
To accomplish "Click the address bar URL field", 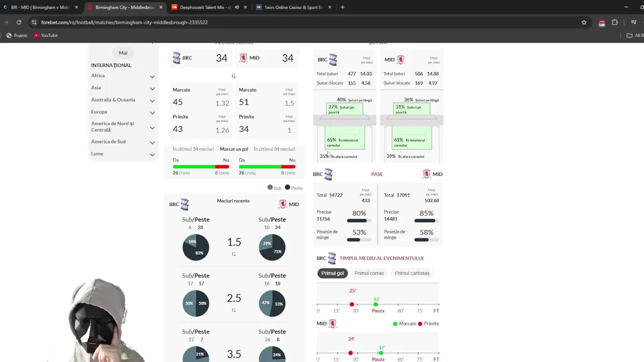I will point(302,22).
